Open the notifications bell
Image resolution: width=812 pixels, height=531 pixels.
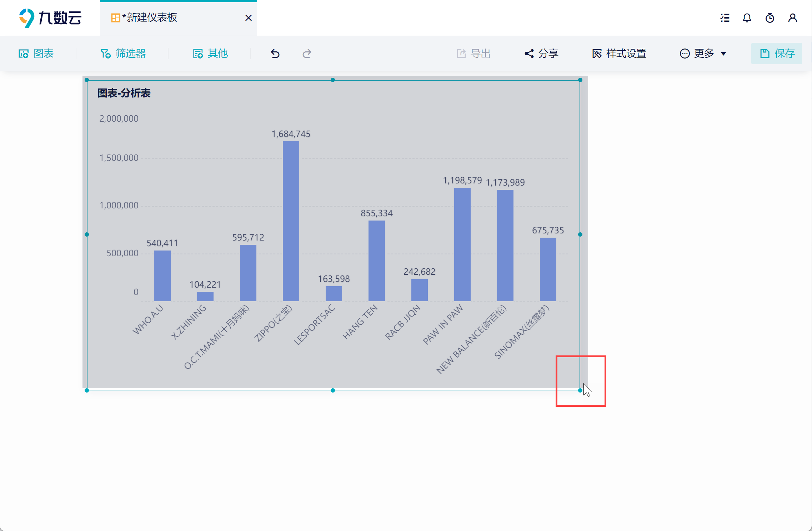[747, 18]
